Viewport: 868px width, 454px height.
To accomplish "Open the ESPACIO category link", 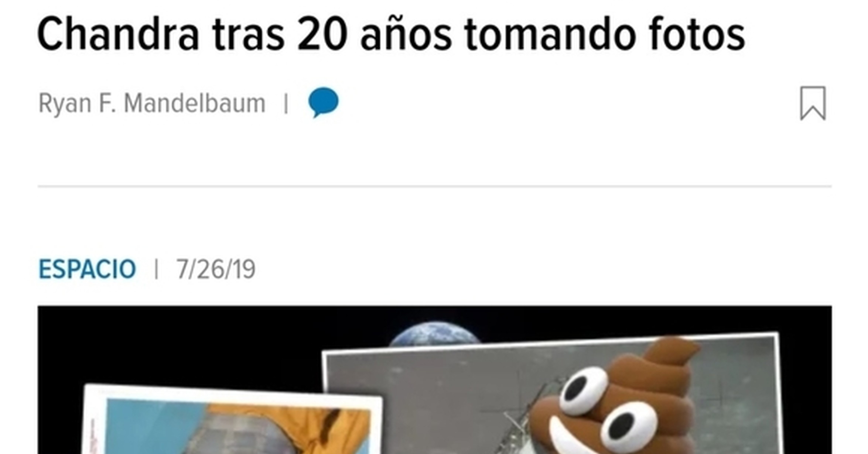I will click(x=87, y=269).
